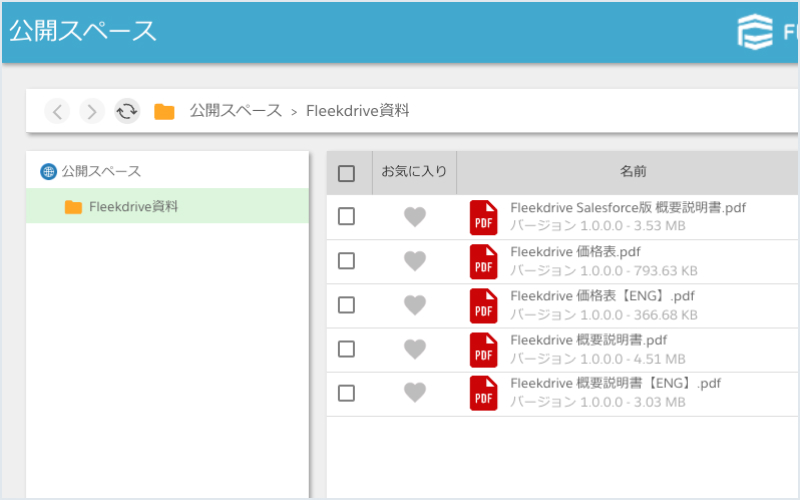
Task: Click PDF icon of Fleekdrive 概要説明書.pdf
Action: (x=484, y=350)
